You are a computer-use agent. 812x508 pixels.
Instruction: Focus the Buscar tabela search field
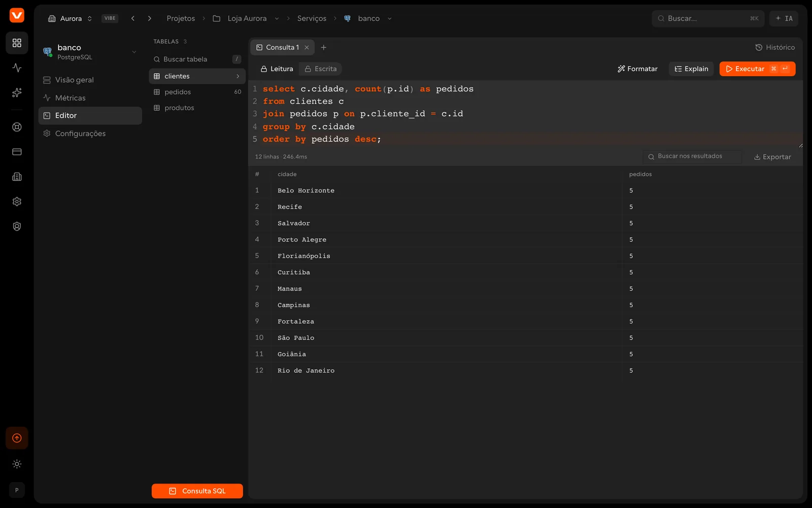197,59
